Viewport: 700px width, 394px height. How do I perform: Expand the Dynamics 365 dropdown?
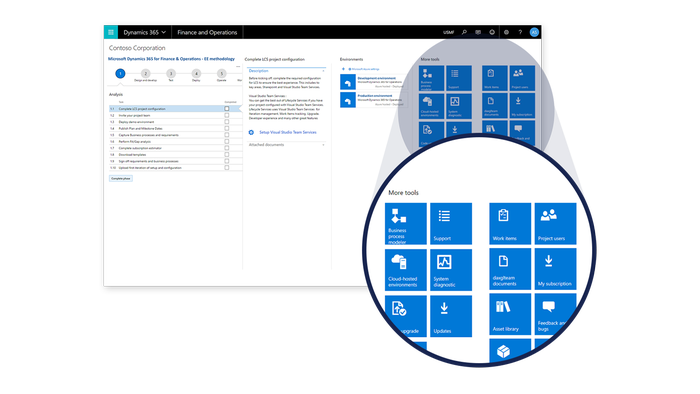[x=145, y=32]
